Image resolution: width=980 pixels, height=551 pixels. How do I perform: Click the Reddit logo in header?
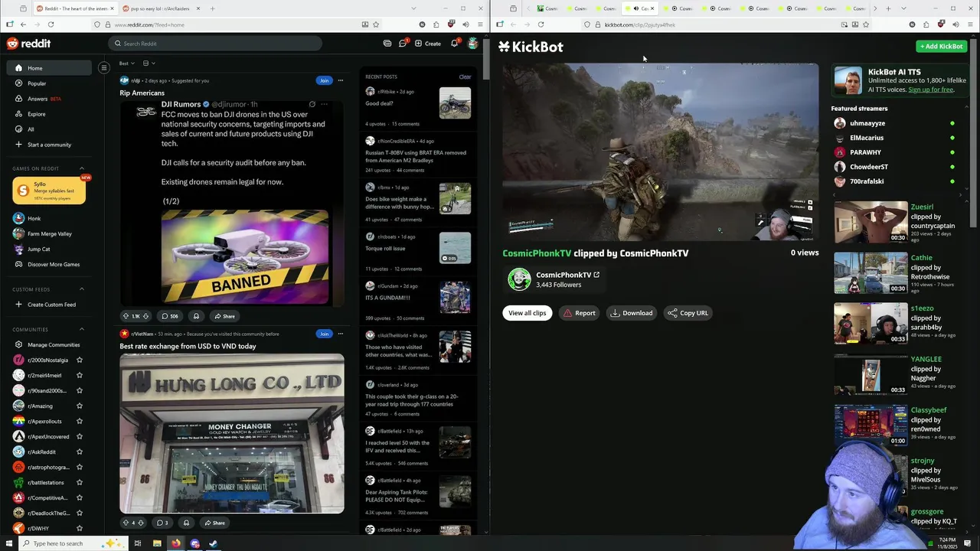pos(28,44)
